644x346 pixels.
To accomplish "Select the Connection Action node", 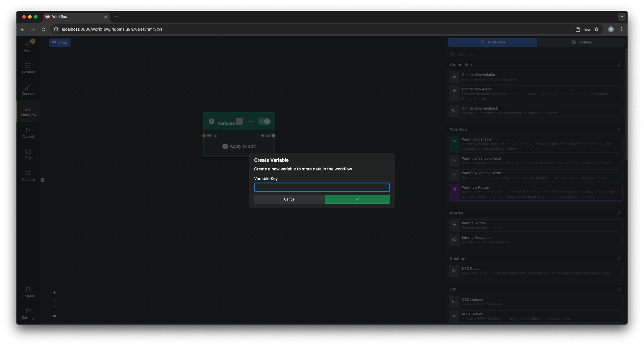I will [536, 94].
